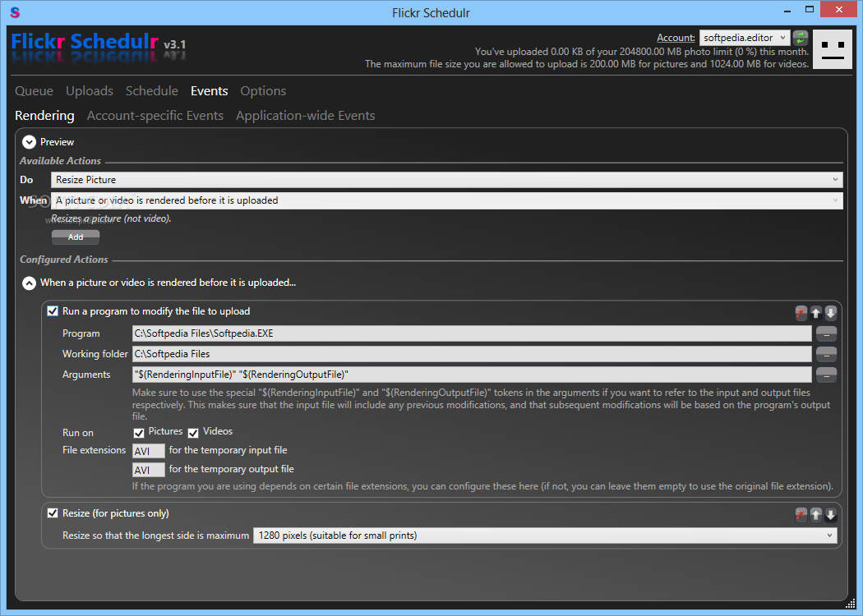Click the window resize grip

tap(851, 604)
